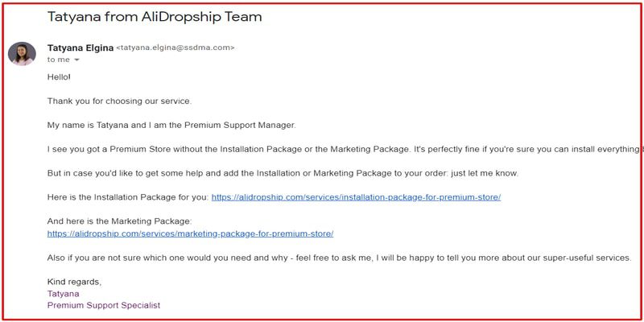
Task: Click the 'But in case you'd like' paragraph
Action: pos(283,173)
